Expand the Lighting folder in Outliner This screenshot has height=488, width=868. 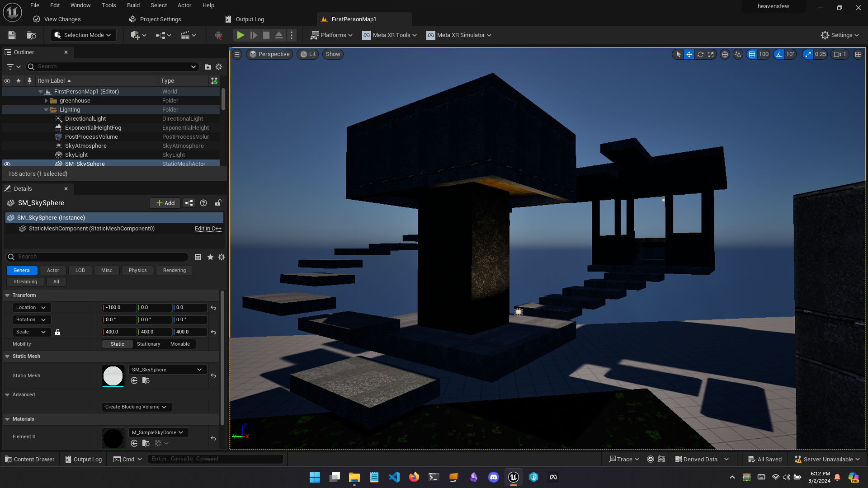[x=46, y=110]
